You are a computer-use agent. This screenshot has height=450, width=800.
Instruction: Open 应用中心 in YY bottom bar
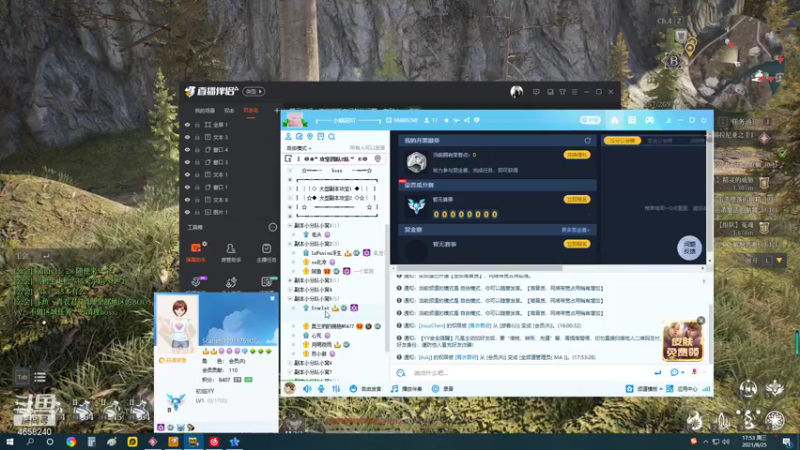(x=682, y=389)
